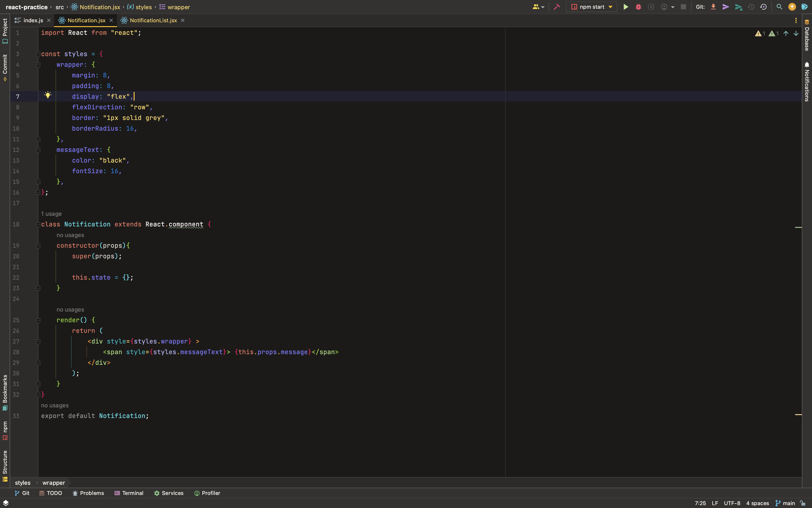Open tool windows quick access icon
Image resolution: width=812 pixels, height=508 pixels.
(6, 503)
